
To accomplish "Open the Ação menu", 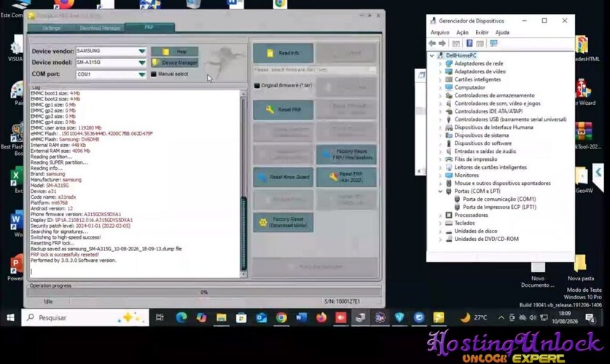I will [x=462, y=33].
